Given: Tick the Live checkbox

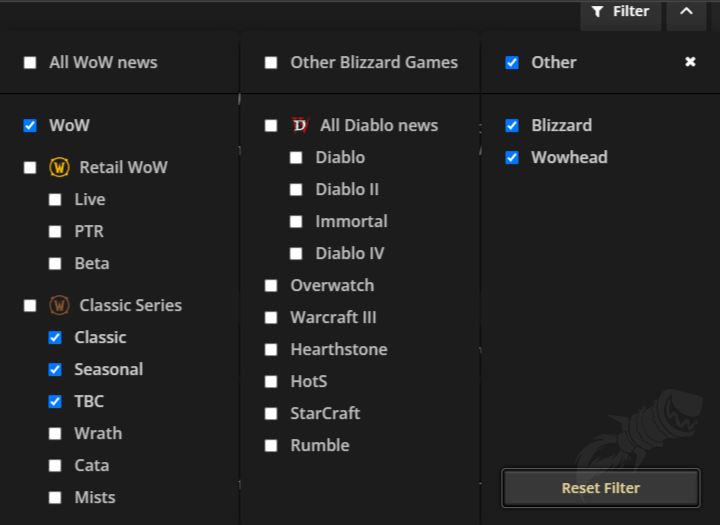Looking at the screenshot, I should click(55, 200).
